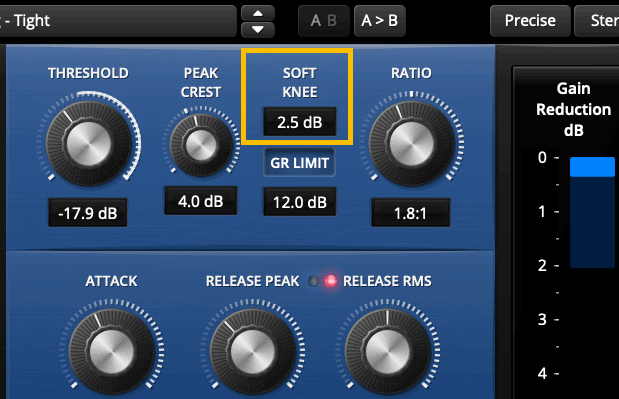Screen dimensions: 619x399
Task: Click the Gain Reduction meter bar
Action: [x=592, y=213]
